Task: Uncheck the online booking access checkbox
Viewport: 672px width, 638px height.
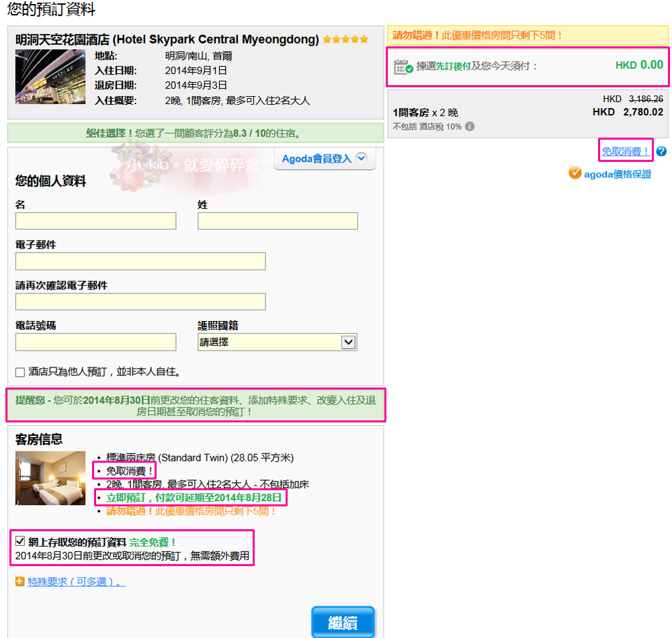Action: tap(20, 541)
